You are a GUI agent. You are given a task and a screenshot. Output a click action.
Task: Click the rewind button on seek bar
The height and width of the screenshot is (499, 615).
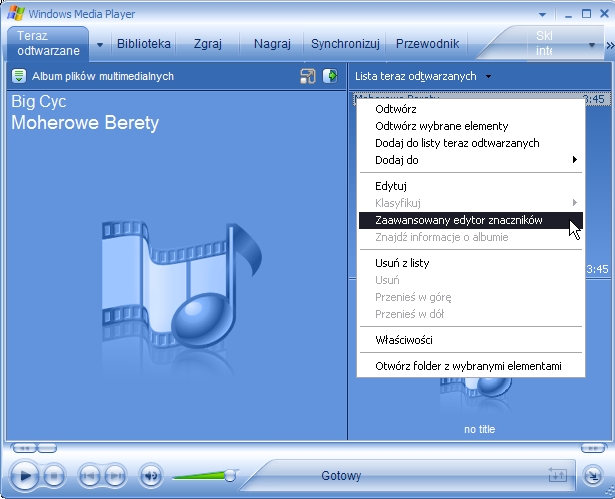pos(24,448)
